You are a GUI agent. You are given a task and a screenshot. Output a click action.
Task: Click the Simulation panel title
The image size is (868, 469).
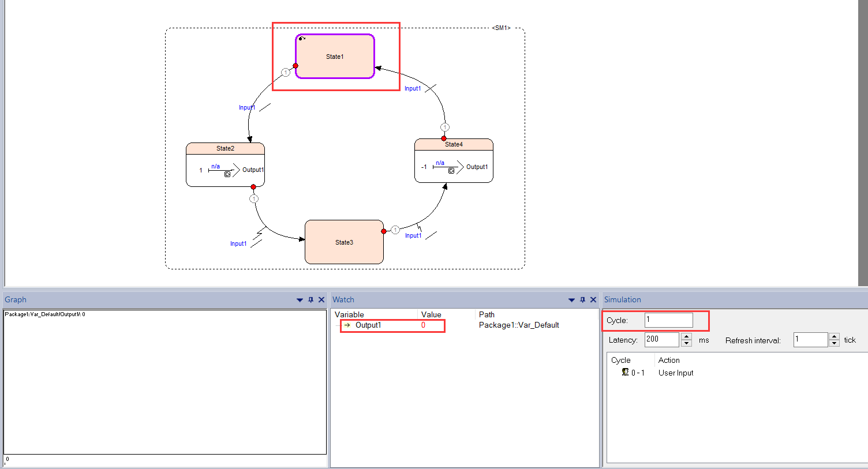point(622,299)
